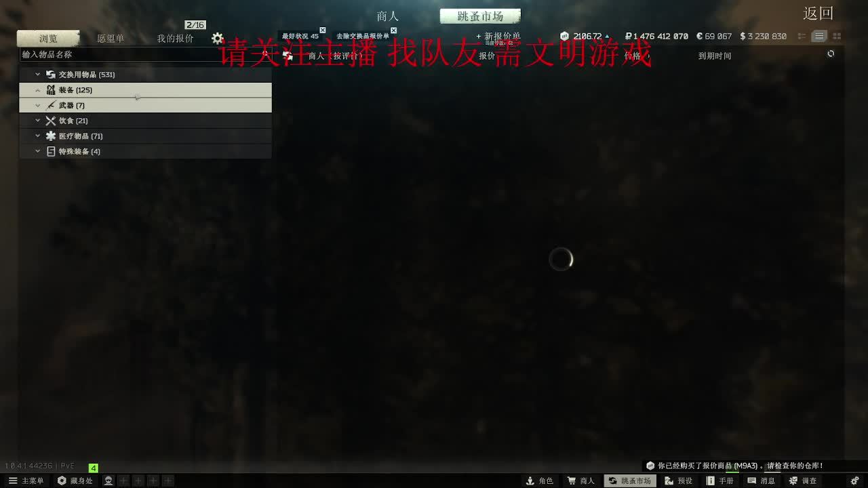This screenshot has height=488, width=868.
Task: Open the 我的报价 tab
Action: (x=175, y=39)
